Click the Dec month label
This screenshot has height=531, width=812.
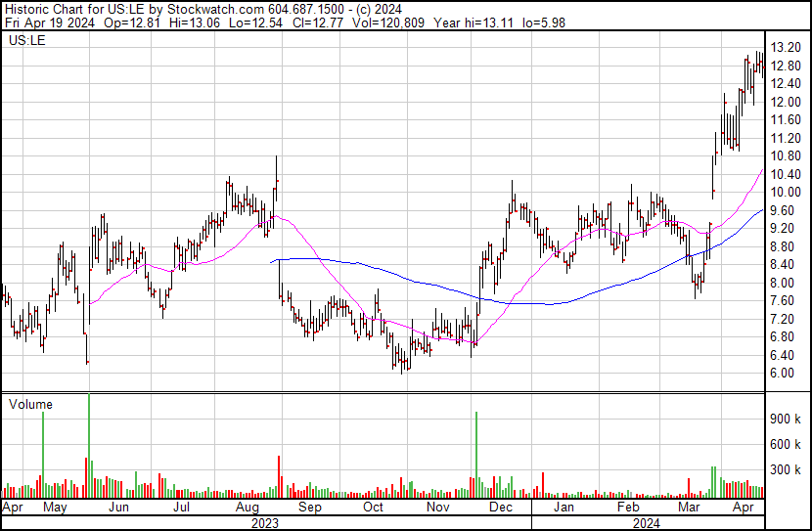tap(501, 507)
